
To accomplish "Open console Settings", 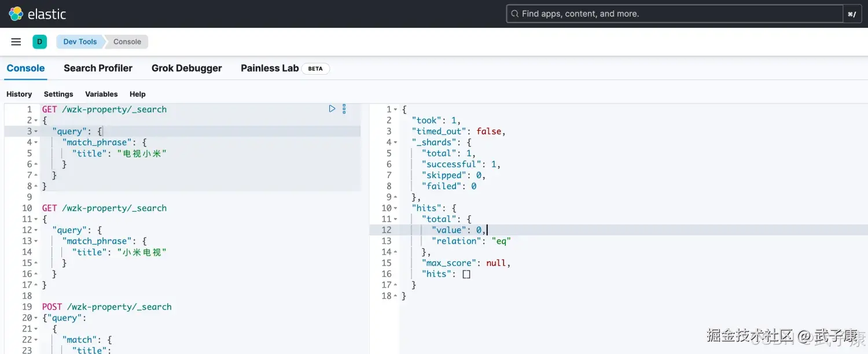I will click(x=58, y=94).
